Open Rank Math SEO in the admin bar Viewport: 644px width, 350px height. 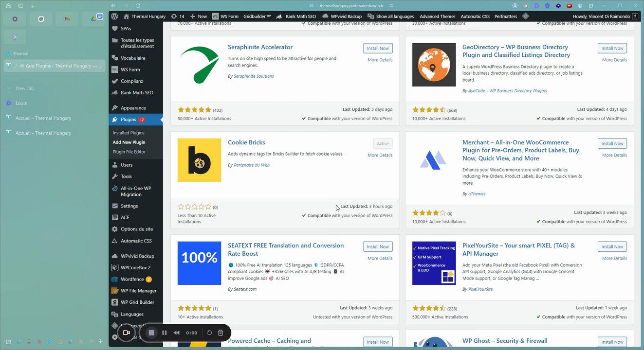(296, 16)
